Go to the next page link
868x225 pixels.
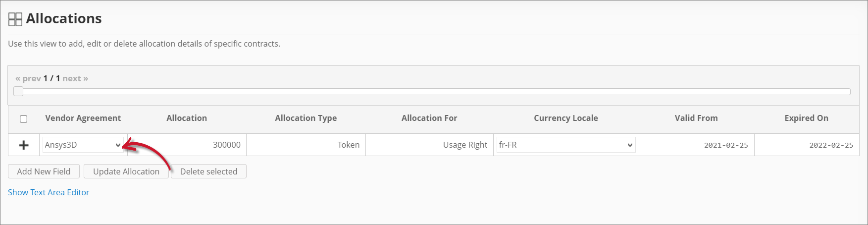(75, 78)
